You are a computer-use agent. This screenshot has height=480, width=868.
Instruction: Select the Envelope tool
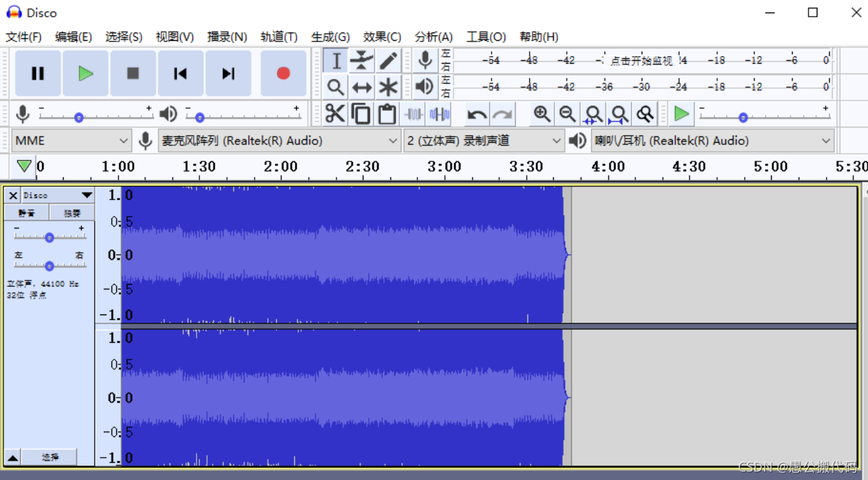click(361, 61)
